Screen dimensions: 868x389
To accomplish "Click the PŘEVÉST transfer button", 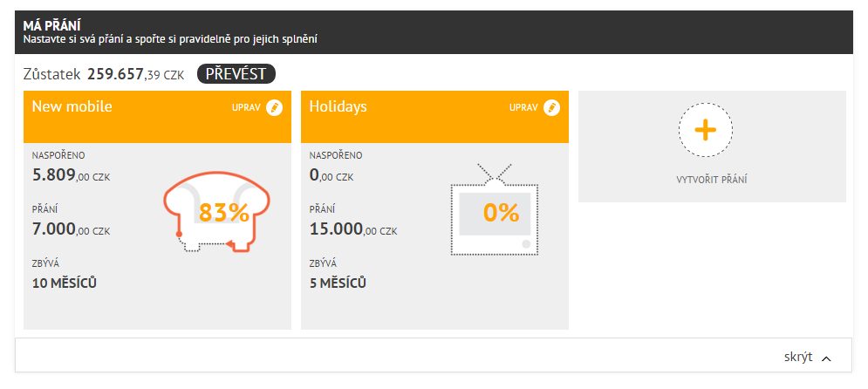I will tap(236, 73).
